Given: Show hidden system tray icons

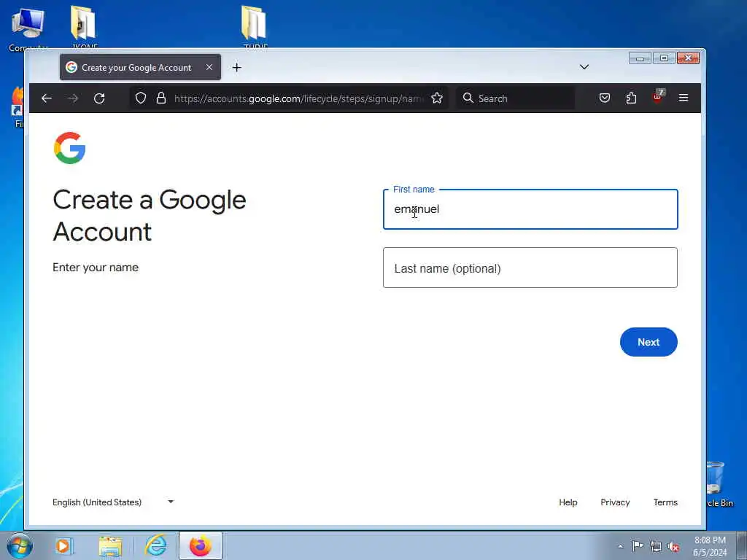Looking at the screenshot, I should tap(620, 546).
